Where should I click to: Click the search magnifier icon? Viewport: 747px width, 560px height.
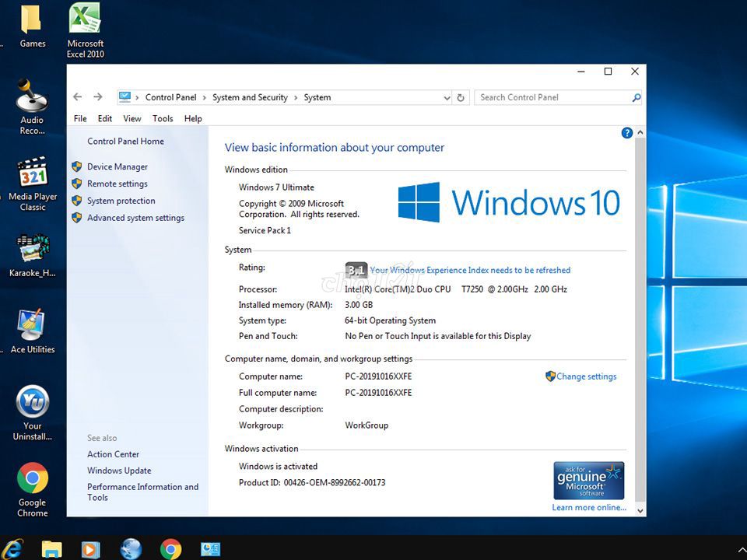(x=636, y=98)
